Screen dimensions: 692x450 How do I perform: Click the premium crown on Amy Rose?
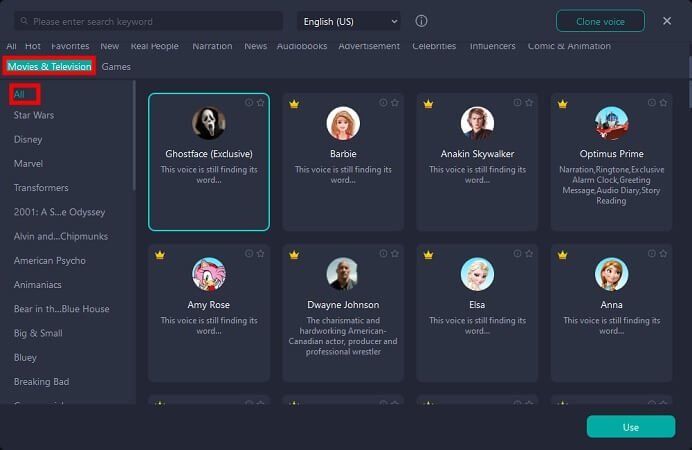point(160,255)
